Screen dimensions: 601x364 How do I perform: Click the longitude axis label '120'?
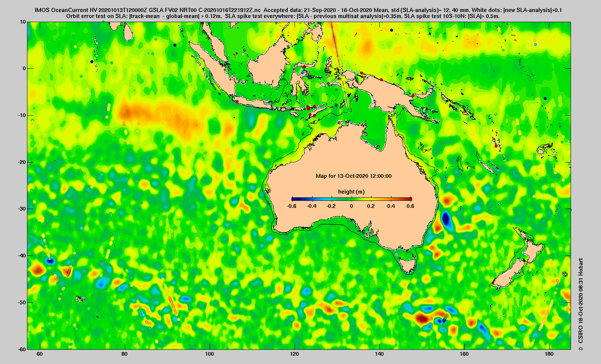(x=294, y=354)
